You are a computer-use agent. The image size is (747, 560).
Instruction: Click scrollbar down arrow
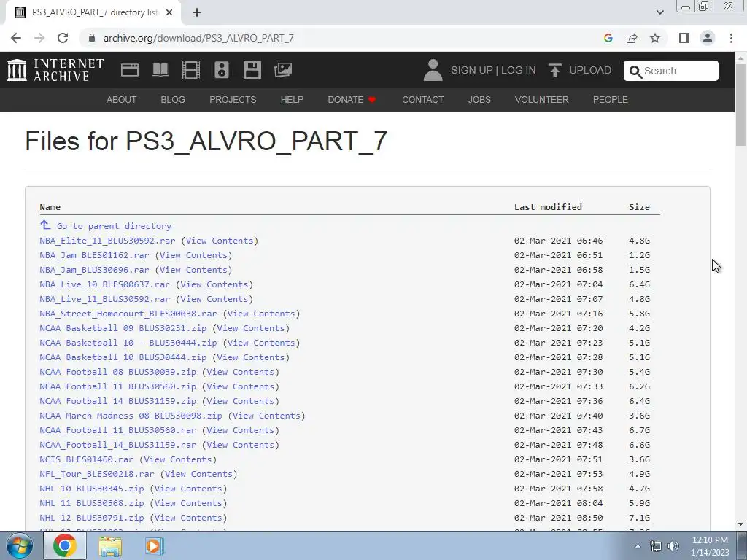click(x=740, y=524)
